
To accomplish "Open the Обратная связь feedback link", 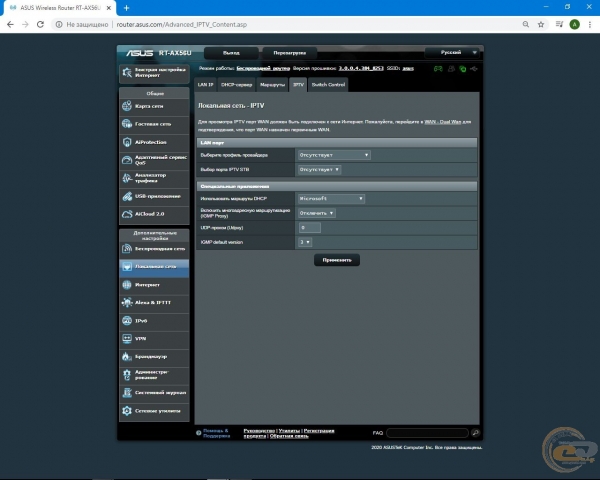I will coord(289,436).
